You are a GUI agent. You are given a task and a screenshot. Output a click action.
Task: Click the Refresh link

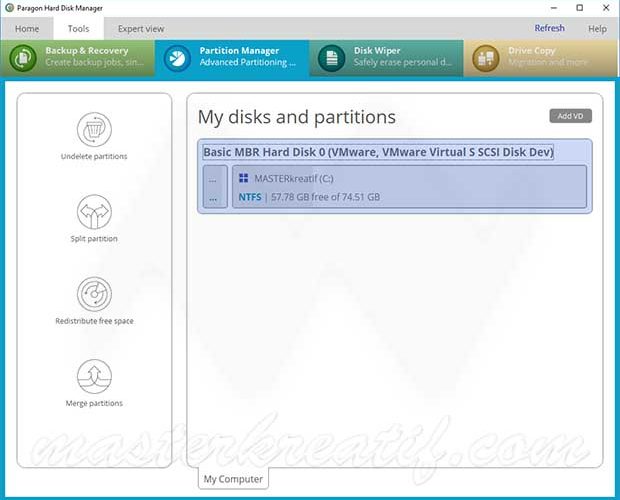tap(549, 28)
